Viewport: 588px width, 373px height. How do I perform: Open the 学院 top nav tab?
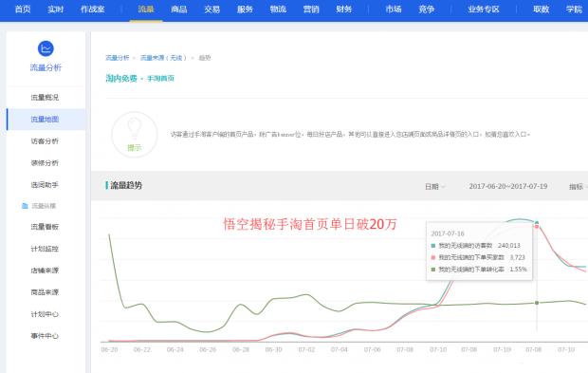pyautogui.click(x=574, y=9)
